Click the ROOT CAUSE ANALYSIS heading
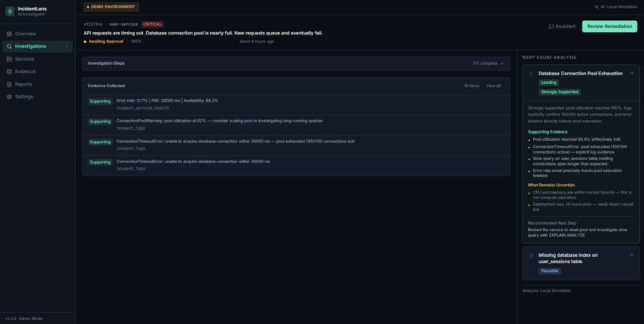The image size is (644, 324). [549, 58]
